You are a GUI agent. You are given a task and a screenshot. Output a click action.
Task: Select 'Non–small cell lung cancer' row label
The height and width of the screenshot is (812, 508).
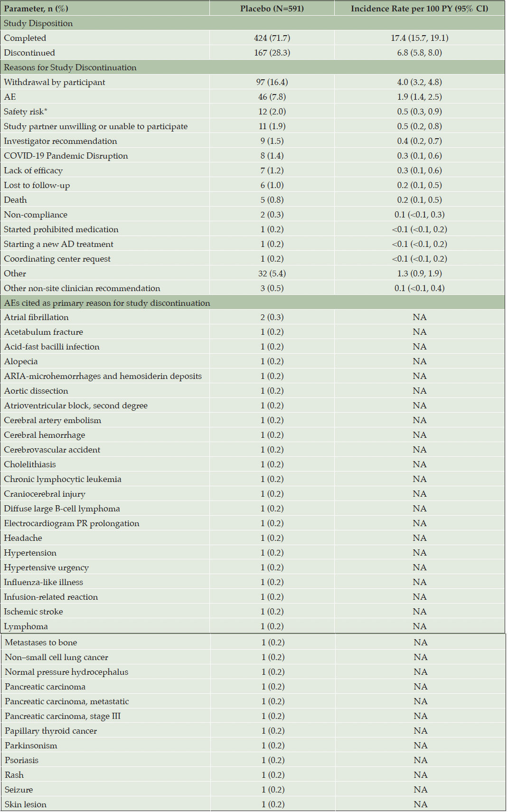point(56,657)
